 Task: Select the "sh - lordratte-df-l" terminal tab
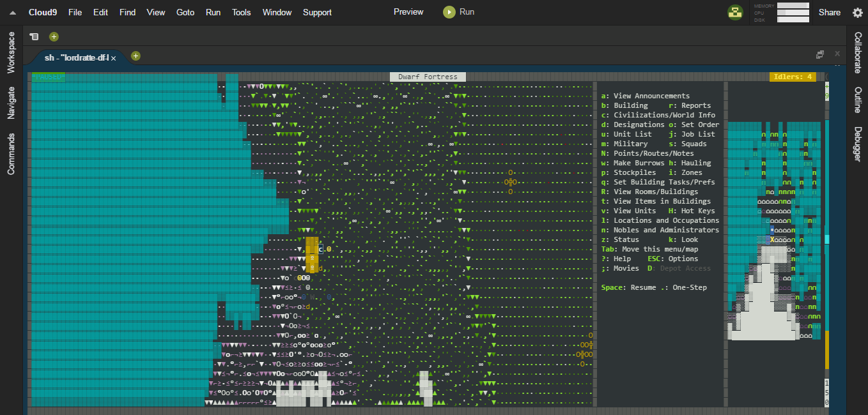coord(77,57)
